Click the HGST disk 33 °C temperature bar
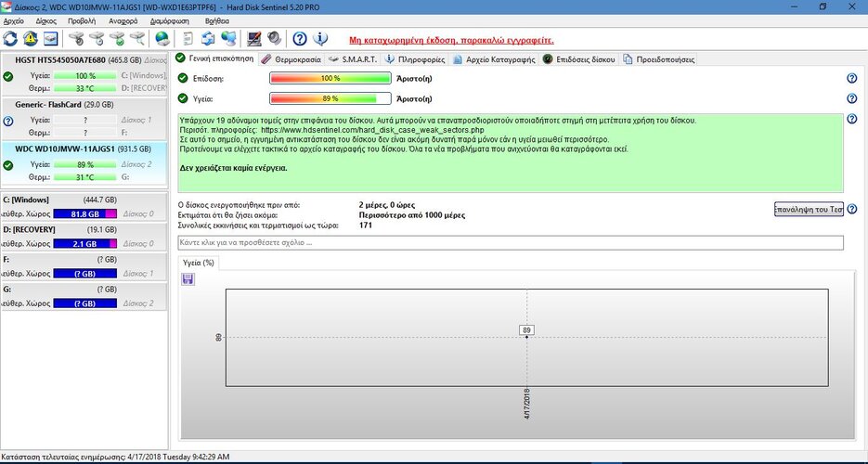The width and height of the screenshot is (868, 464). pos(85,88)
